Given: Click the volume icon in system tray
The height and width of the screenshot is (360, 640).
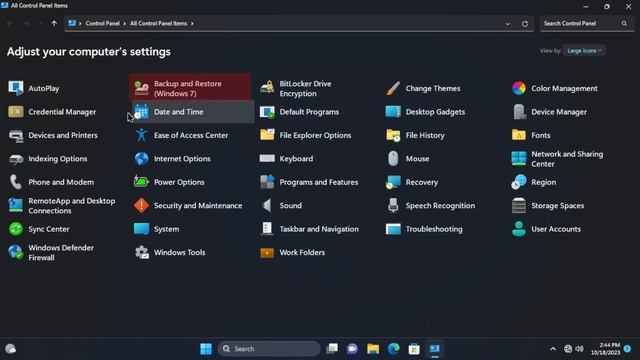Looking at the screenshot, I should click(579, 349).
